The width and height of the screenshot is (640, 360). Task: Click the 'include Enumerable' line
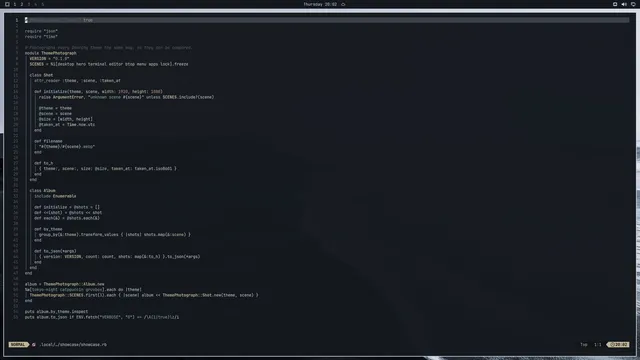(x=55, y=196)
